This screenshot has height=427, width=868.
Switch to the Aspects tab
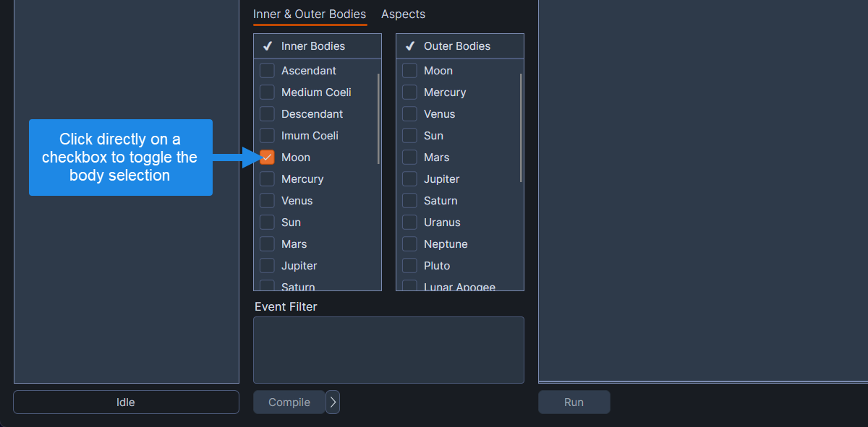(x=403, y=14)
